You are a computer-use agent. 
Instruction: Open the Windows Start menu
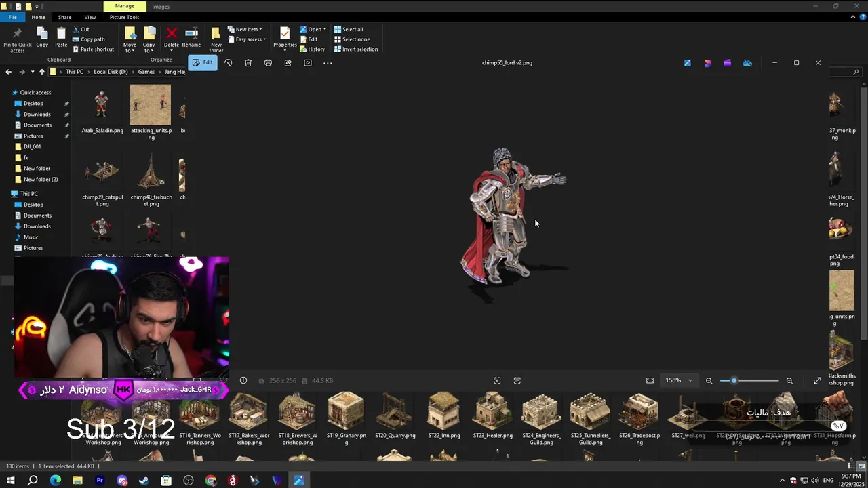pos(10,481)
